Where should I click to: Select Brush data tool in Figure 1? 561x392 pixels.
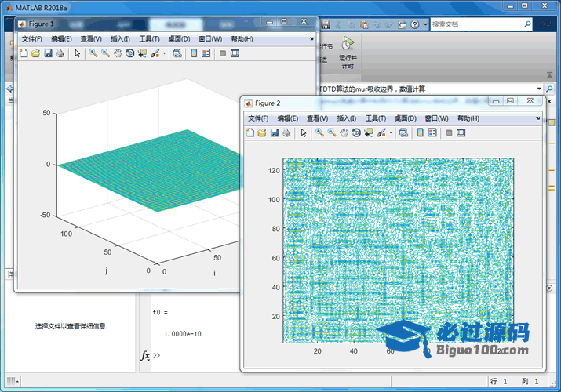tap(155, 53)
